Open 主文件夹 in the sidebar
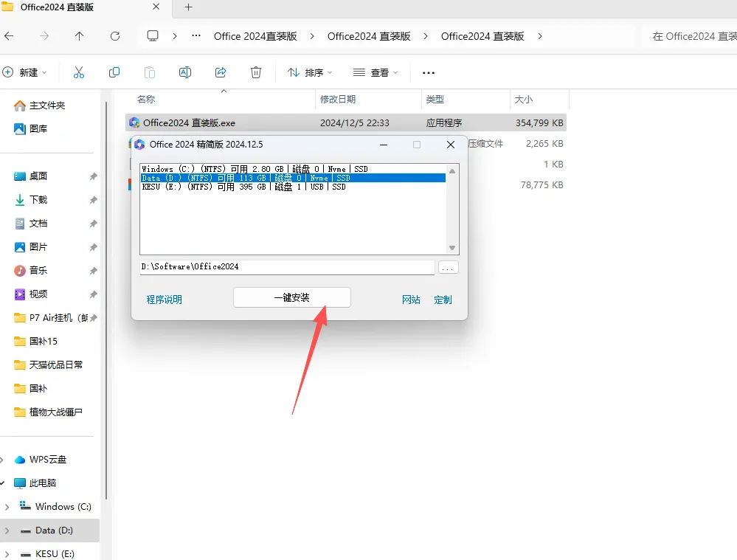Screen dimensions: 737x560 [40, 106]
